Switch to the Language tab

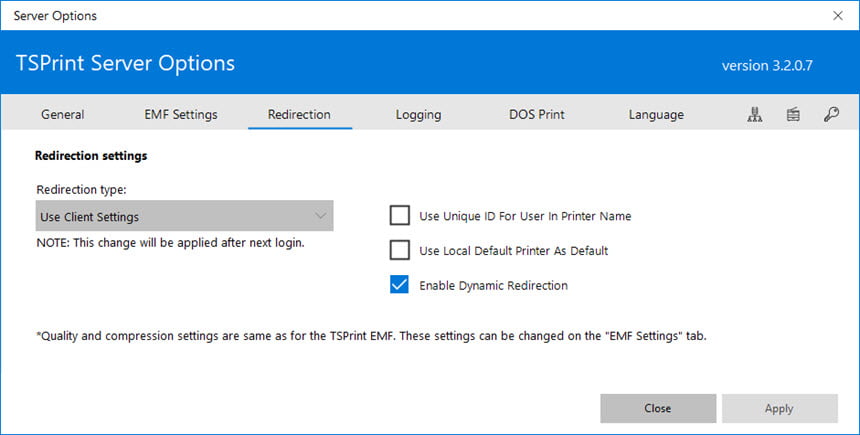click(x=656, y=114)
